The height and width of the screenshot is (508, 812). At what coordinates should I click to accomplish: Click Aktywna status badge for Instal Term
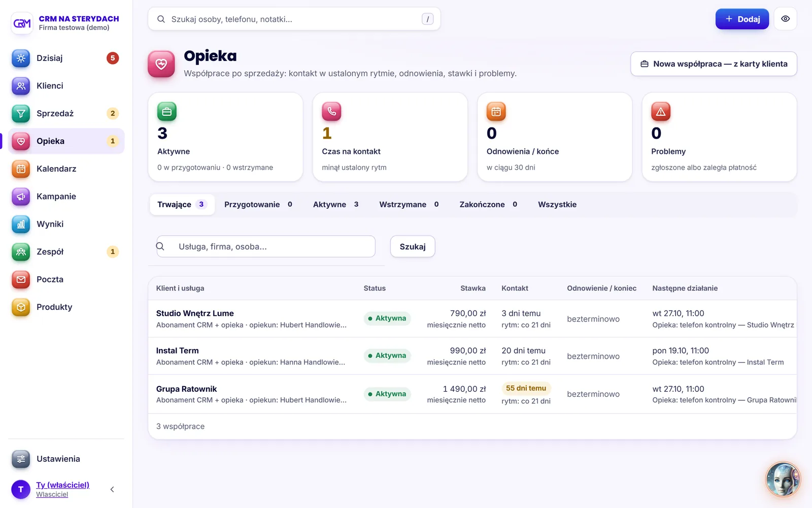[387, 356]
